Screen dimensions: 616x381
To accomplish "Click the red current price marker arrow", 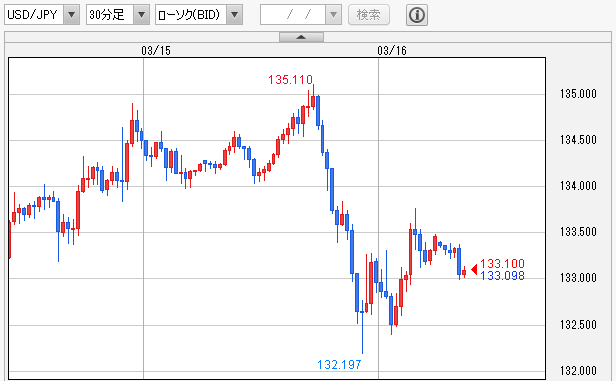I will click(474, 269).
